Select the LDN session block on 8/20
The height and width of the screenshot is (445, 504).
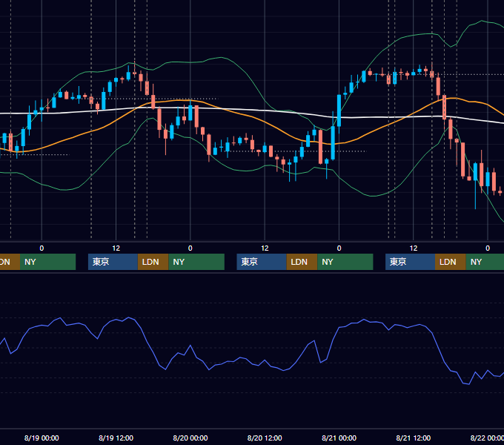(x=302, y=262)
